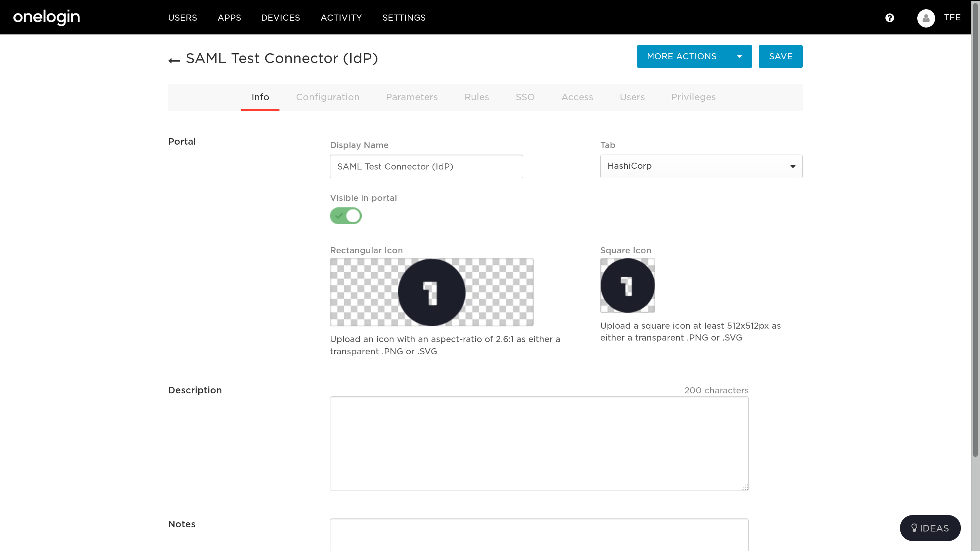980x551 pixels.
Task: Click the SAVE button
Action: point(781,57)
